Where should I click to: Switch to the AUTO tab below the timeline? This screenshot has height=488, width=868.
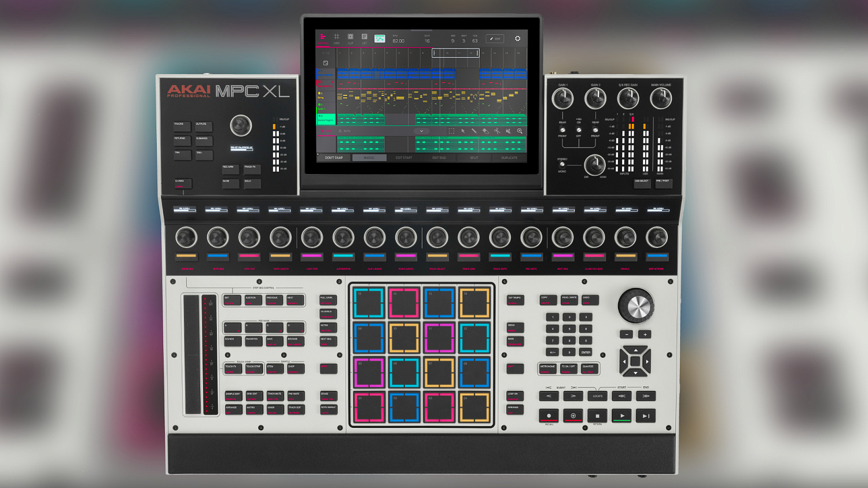pos(346,131)
